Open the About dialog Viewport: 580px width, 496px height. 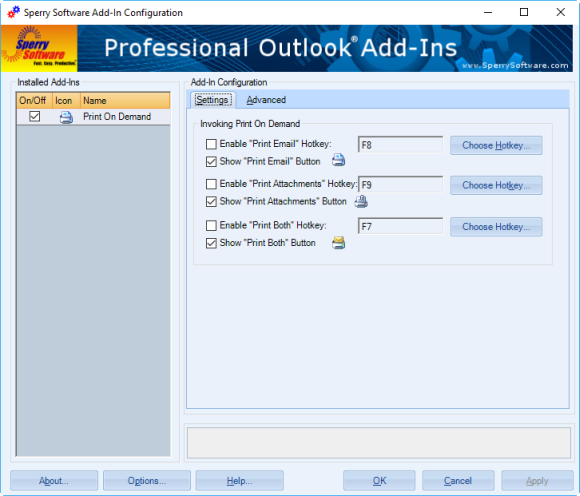tap(54, 480)
